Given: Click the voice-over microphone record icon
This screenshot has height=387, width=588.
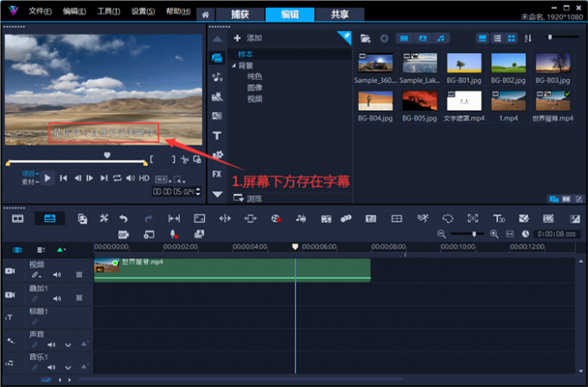Looking at the screenshot, I should point(174,235).
